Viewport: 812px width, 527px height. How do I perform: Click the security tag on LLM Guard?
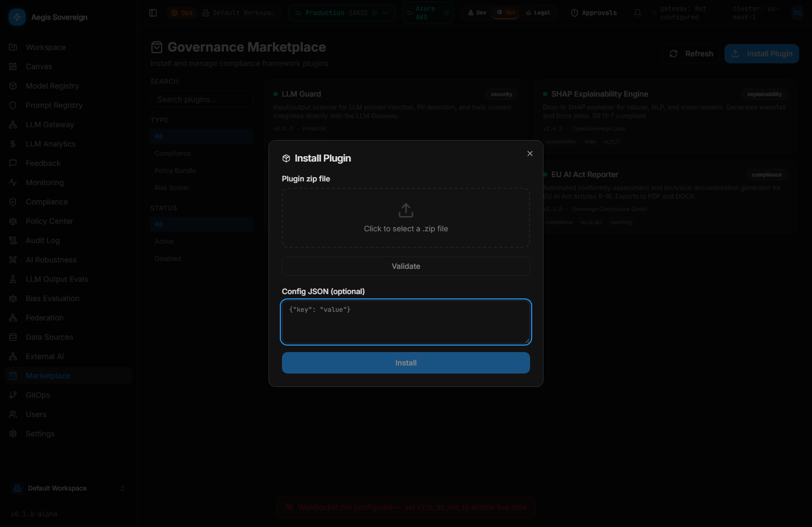(x=502, y=94)
